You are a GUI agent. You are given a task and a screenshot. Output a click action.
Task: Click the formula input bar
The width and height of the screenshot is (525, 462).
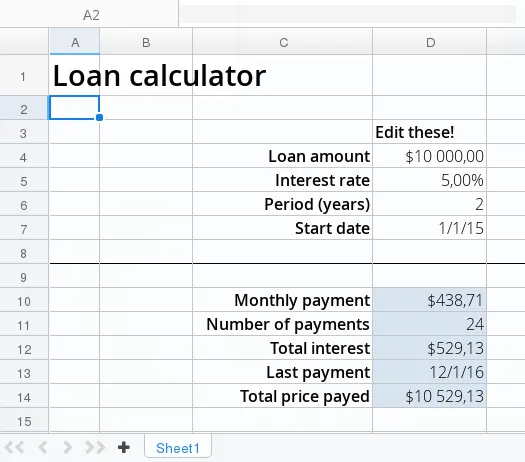(x=348, y=14)
